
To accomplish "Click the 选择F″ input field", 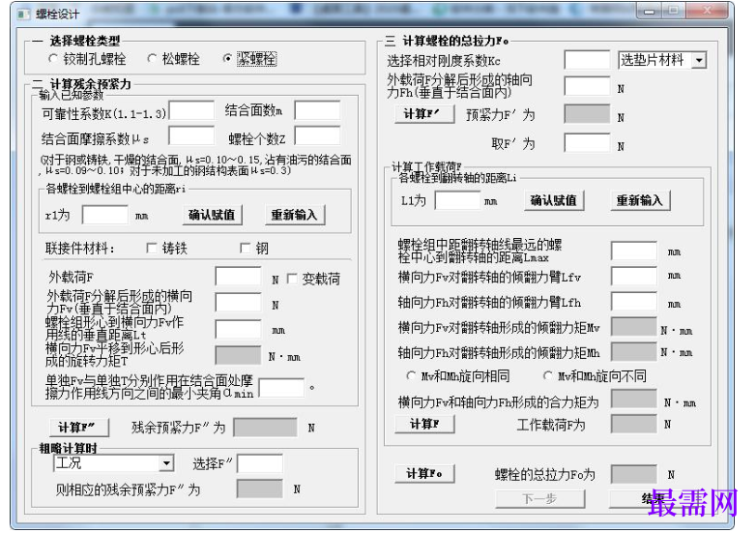I will tap(260, 463).
